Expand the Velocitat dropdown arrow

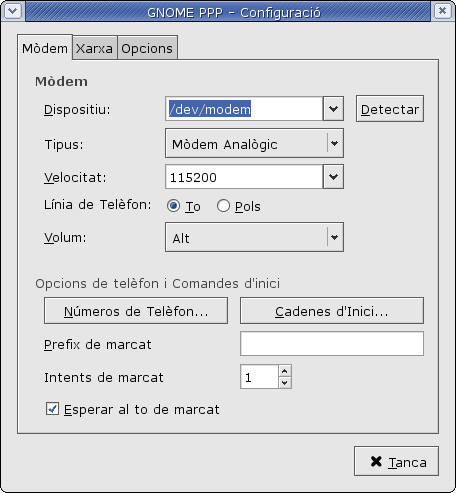pos(333,177)
